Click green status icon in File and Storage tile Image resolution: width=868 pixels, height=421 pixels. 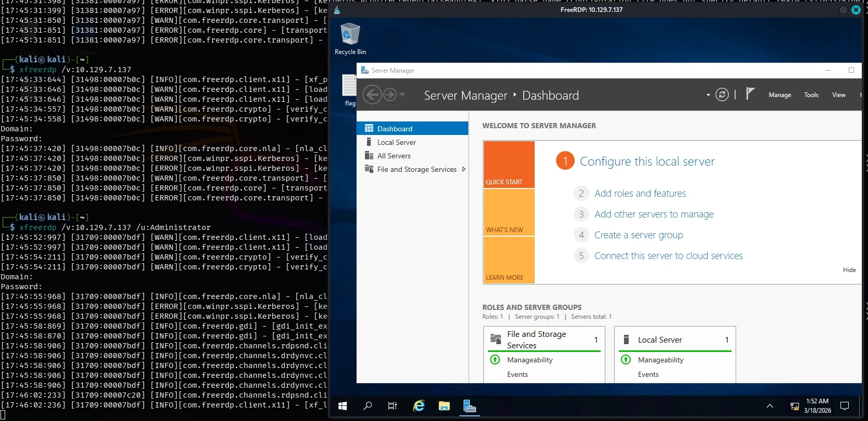[x=495, y=360]
